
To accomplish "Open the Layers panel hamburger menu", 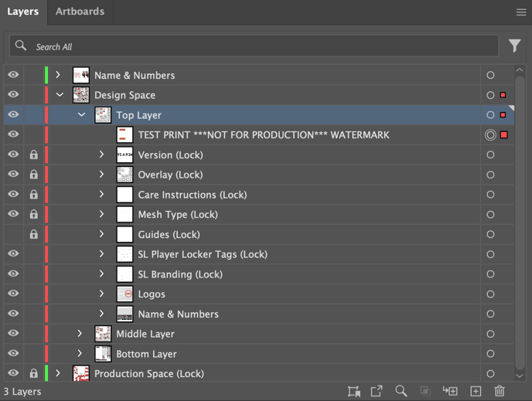I will tap(521, 12).
